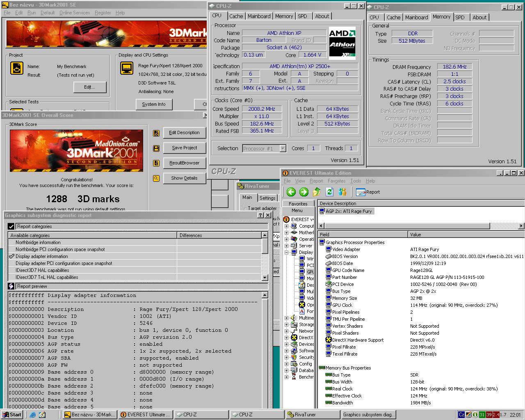Open the Mainboard tab in left CPU-Z window
This screenshot has width=525, height=420.
click(x=259, y=16)
